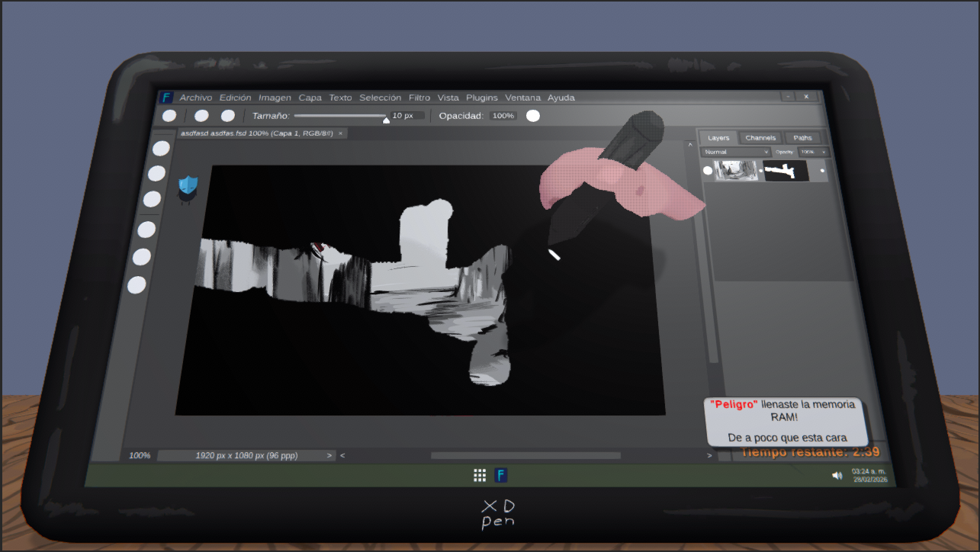Open the Normal blend mode dropdown
This screenshot has height=552, width=980.
tap(736, 152)
